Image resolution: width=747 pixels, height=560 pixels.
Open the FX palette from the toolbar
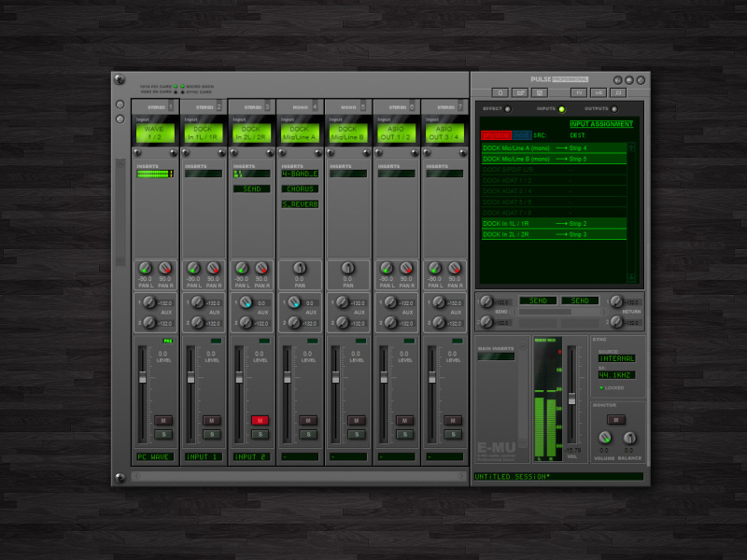click(581, 92)
